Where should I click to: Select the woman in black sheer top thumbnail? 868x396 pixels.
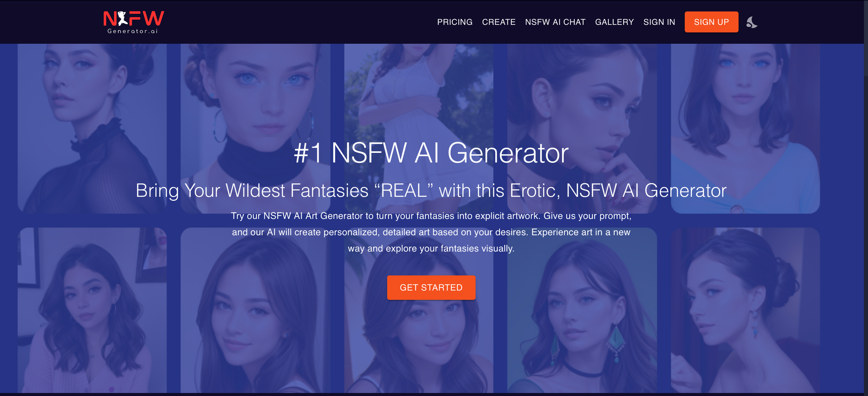(92, 129)
